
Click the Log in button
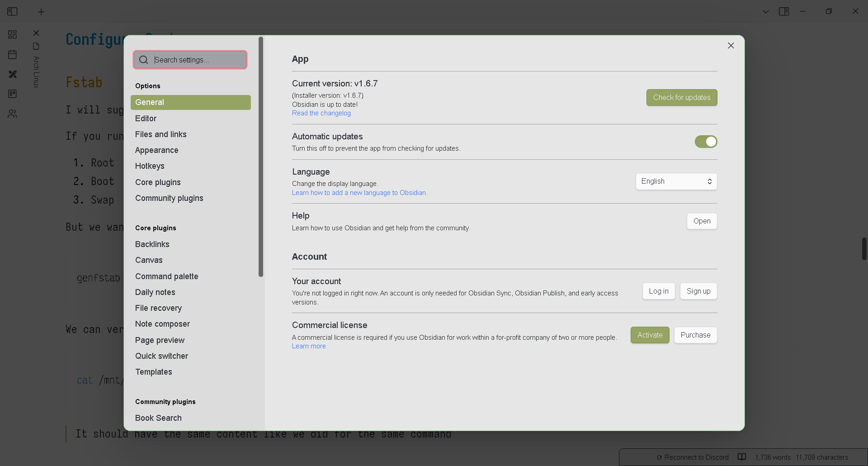(659, 291)
